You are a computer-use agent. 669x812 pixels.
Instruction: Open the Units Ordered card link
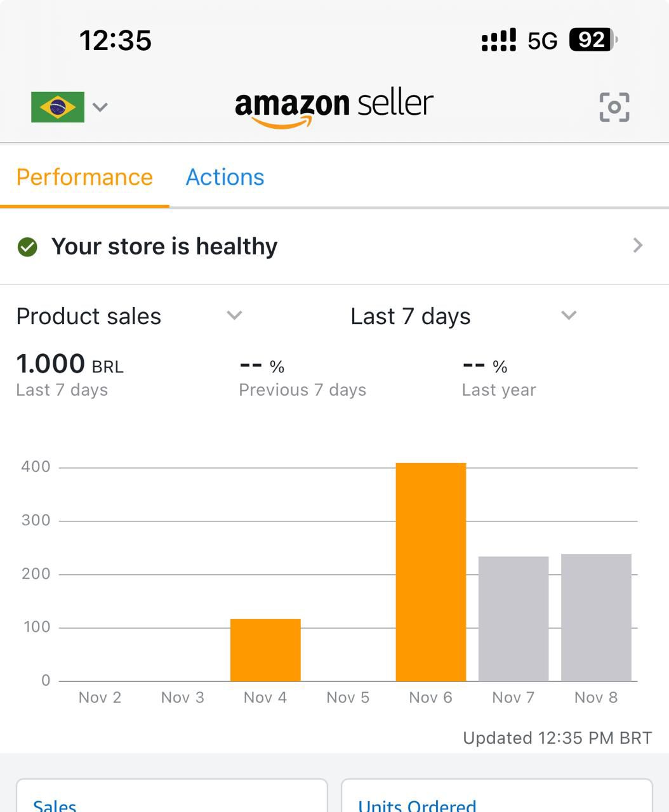(417, 806)
